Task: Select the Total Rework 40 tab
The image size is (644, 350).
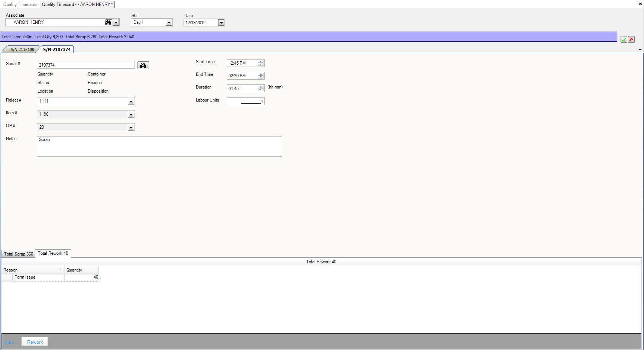Action: 53,253
